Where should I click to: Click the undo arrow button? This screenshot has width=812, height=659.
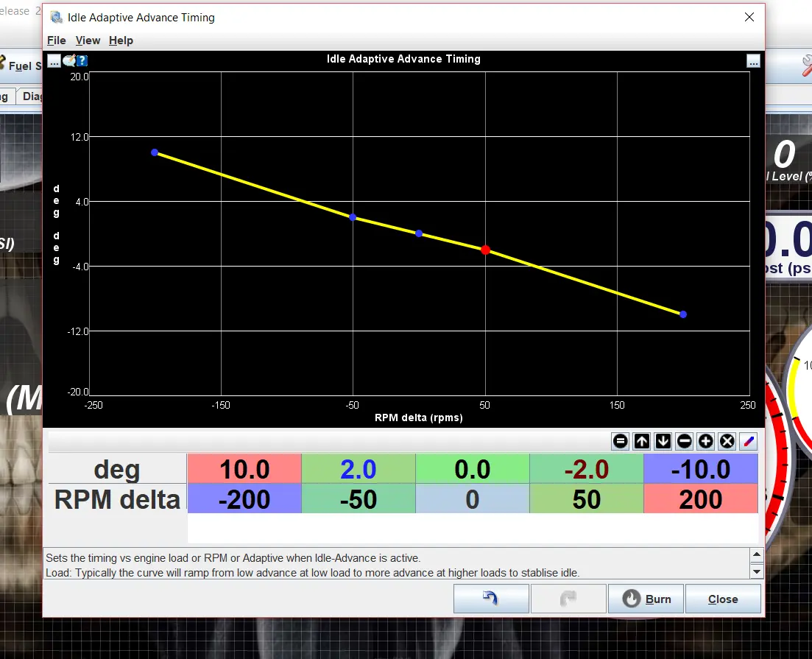pos(491,599)
